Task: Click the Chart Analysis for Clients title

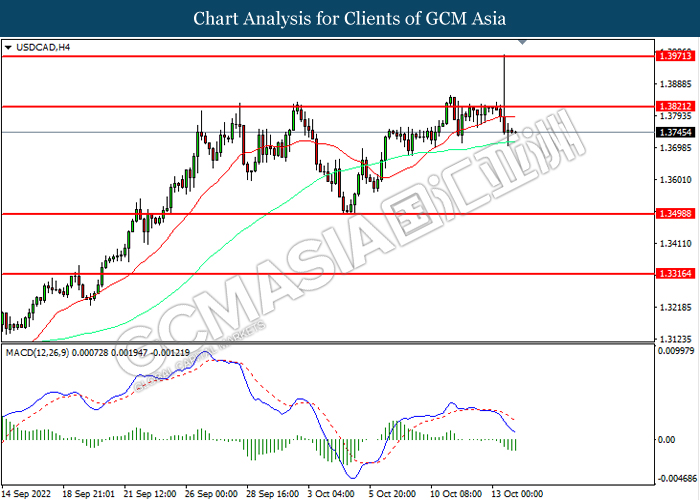Action: pos(350,19)
